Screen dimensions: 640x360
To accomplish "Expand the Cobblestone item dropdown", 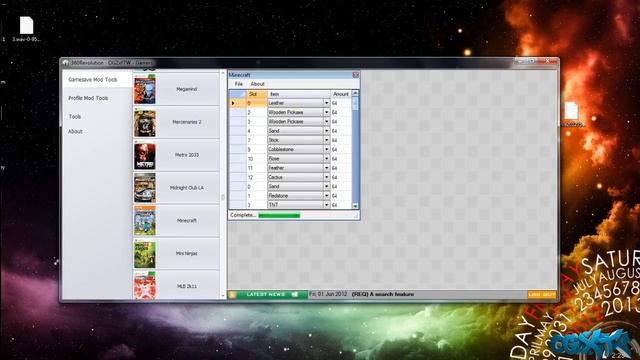I will coord(326,149).
